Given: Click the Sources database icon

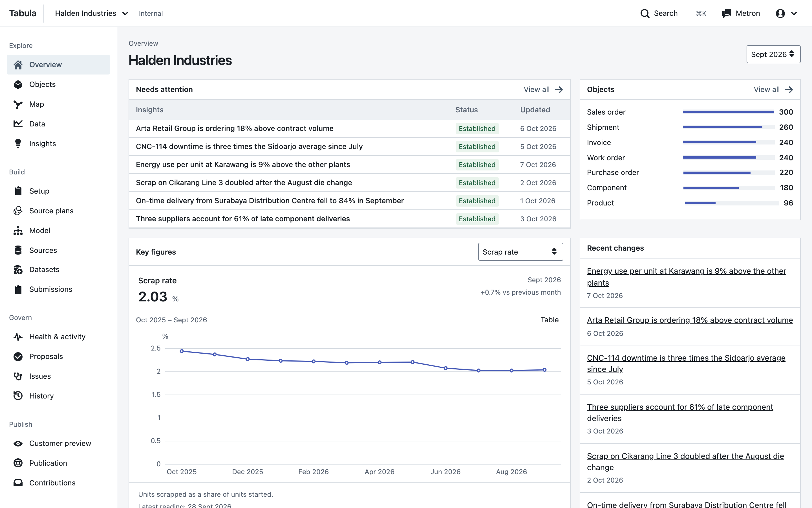Looking at the screenshot, I should coord(18,250).
